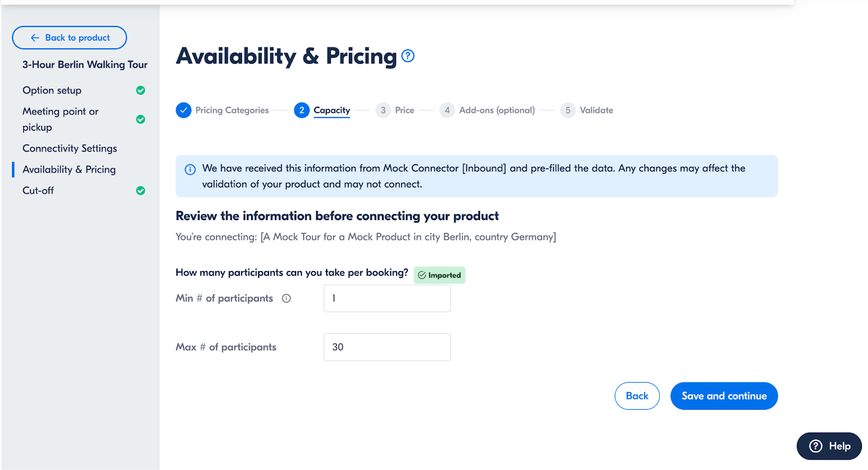868x470 pixels.
Task: Go to the Add-ons (optional) step
Action: [487, 110]
